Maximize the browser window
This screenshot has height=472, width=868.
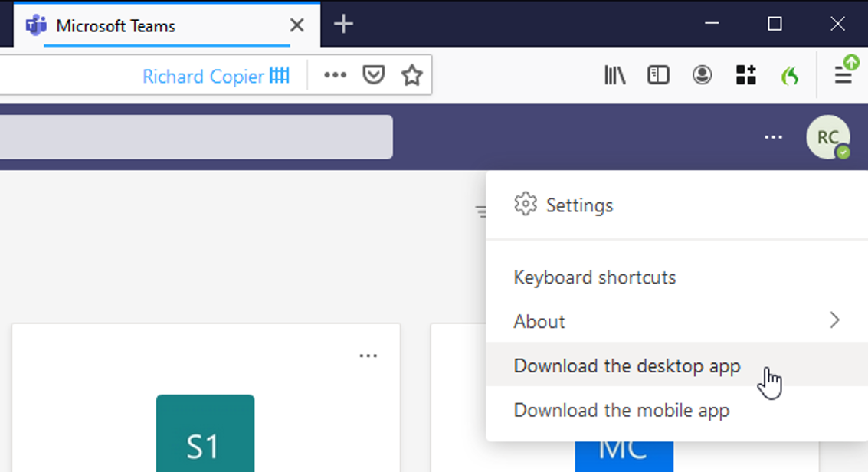[x=775, y=24]
